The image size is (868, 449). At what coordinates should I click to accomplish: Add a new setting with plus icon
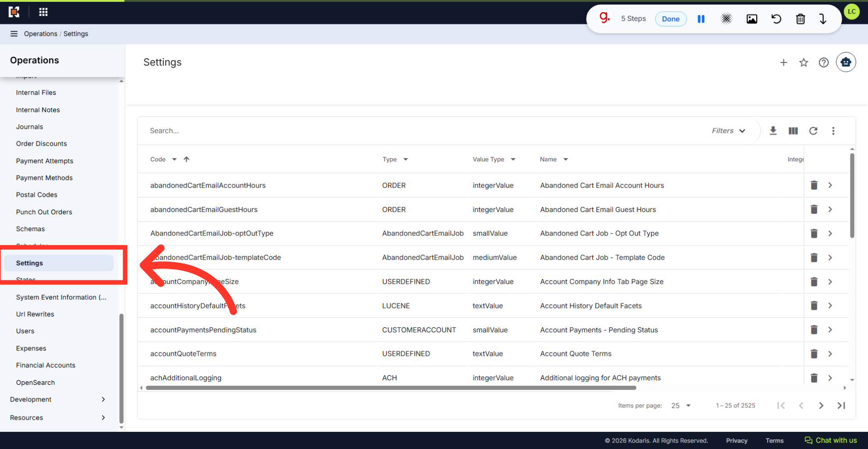point(783,63)
